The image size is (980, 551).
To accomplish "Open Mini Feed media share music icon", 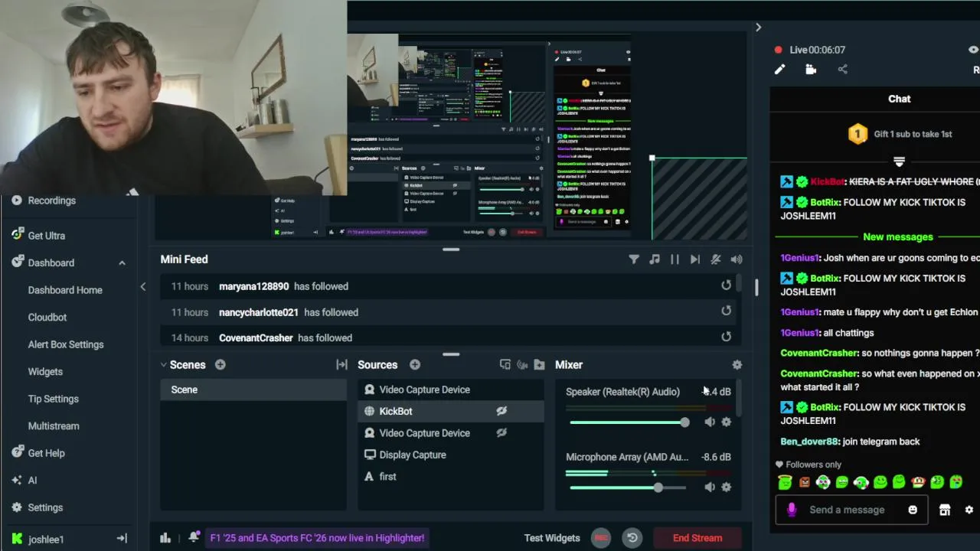I will pyautogui.click(x=654, y=259).
